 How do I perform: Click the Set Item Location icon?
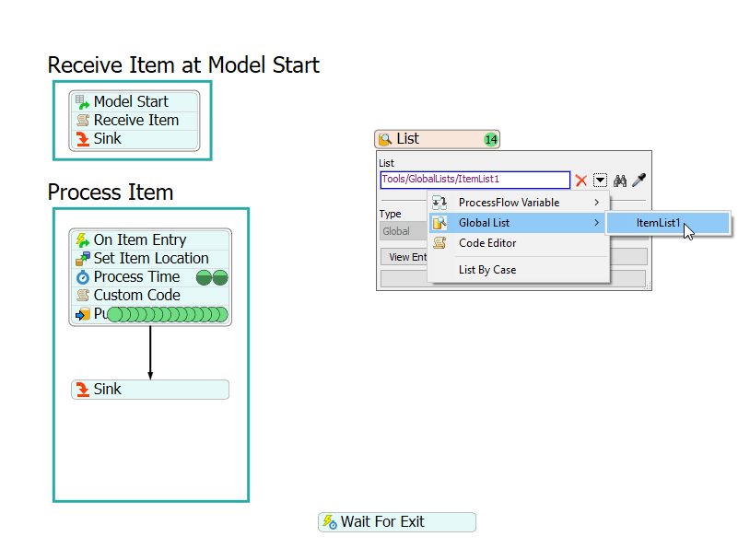tap(82, 259)
